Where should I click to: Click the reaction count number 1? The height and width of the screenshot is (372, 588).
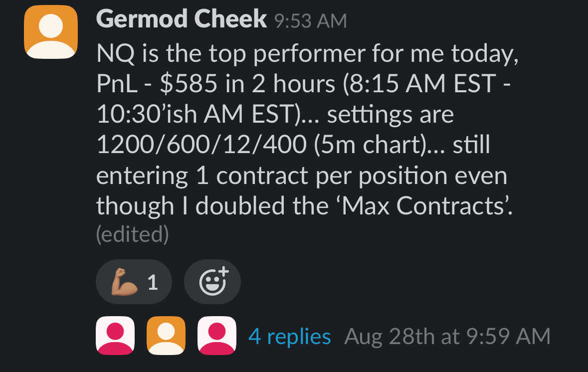click(x=152, y=282)
